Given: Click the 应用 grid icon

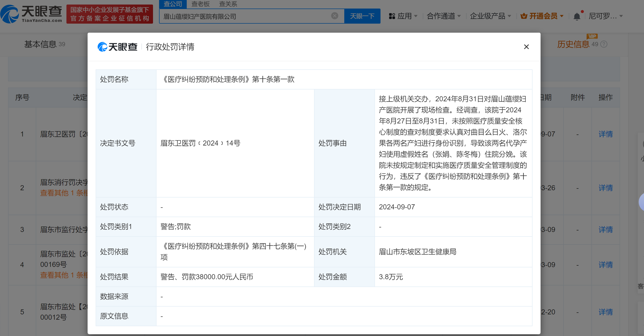Looking at the screenshot, I should pos(392,16).
